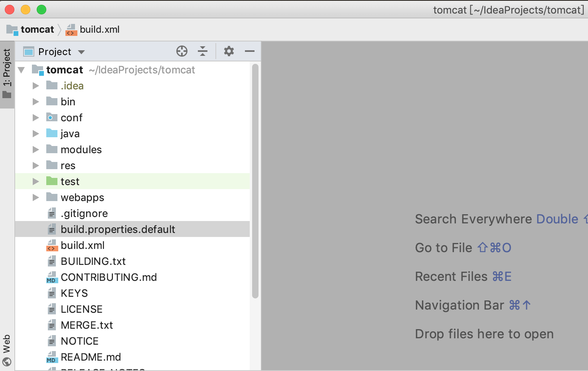Expand the test folder arrow
Image resolution: width=588 pixels, height=371 pixels.
coord(36,182)
